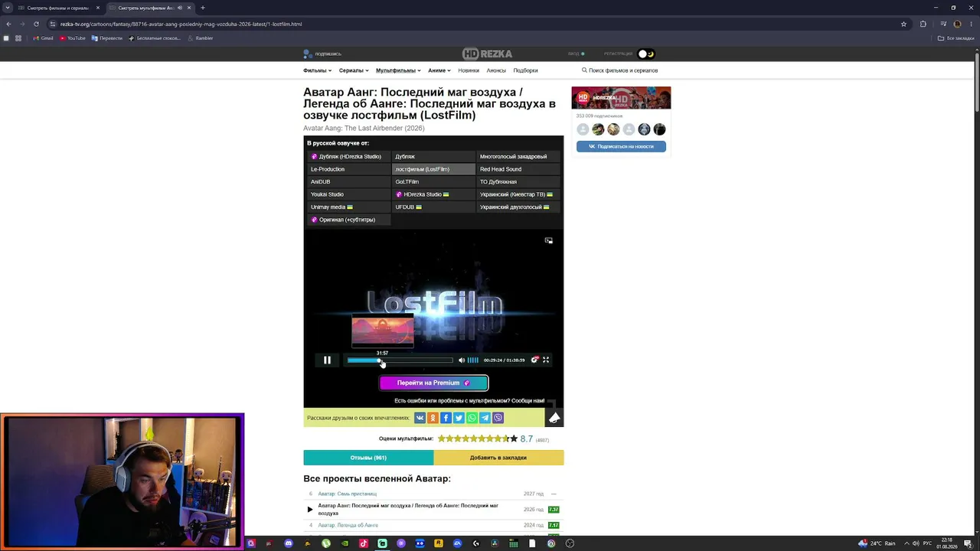This screenshot has height=551, width=980.
Task: Switch to first browser tab Смотреть фильмы
Action: [x=59, y=8]
